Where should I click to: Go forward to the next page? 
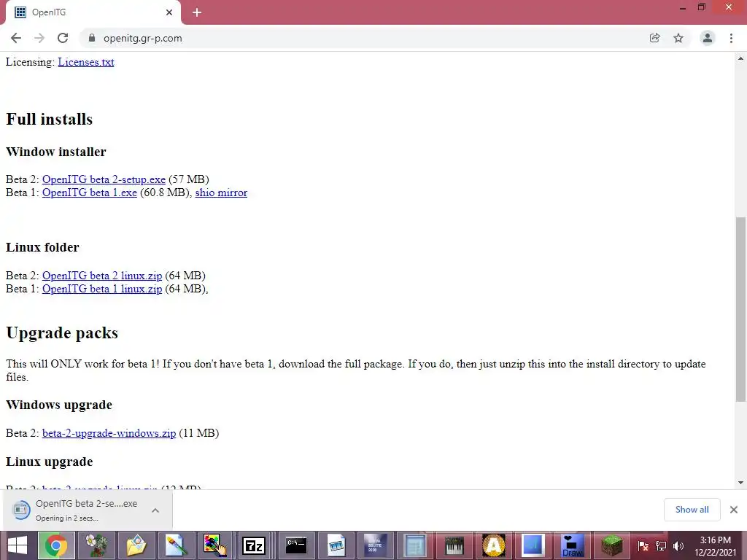[x=39, y=38]
